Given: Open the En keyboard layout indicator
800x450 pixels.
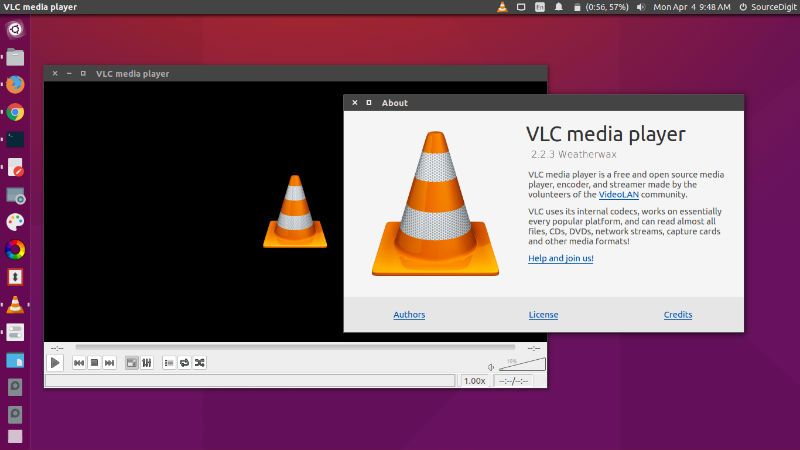Looking at the screenshot, I should click(540, 7).
